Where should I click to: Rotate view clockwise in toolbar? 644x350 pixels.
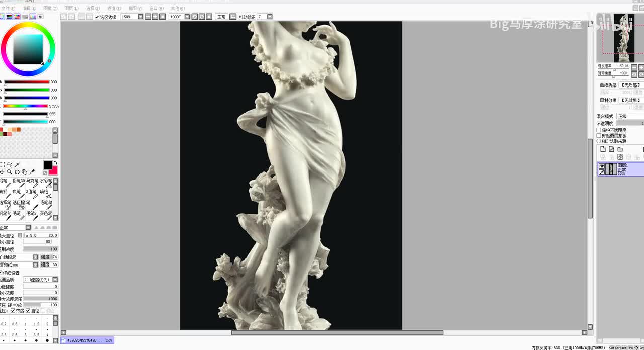(x=202, y=17)
